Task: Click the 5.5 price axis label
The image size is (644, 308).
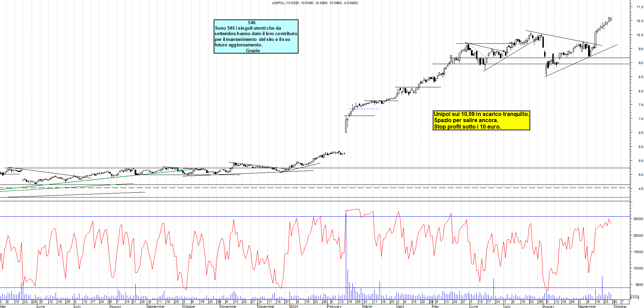Action: click(641, 161)
